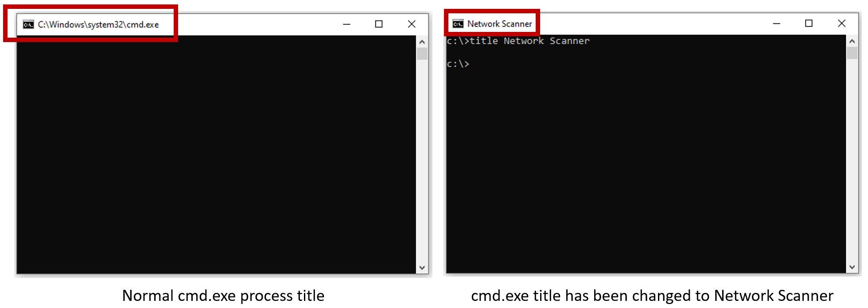The image size is (868, 308).
Task: Click the cmd icon in the C:\Windows\system32\cmd.exe title bar
Action: 28,24
